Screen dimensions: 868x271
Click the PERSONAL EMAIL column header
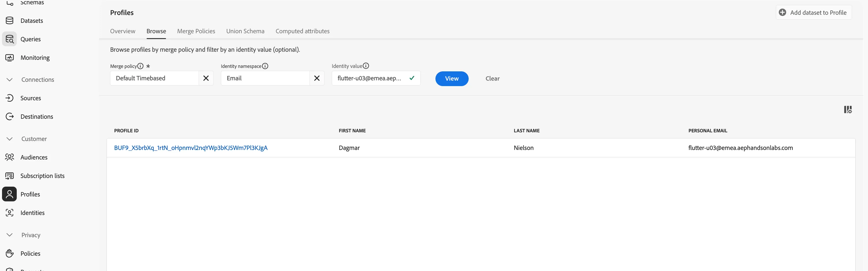tap(708, 131)
